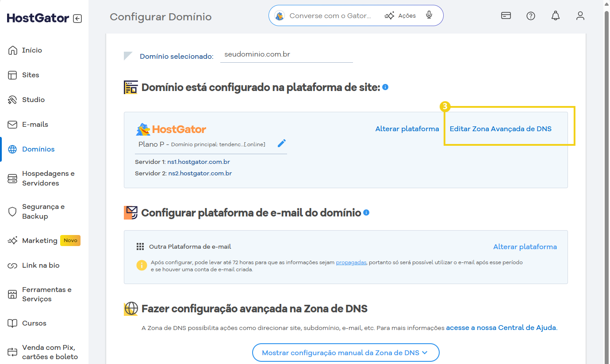Open Sites in the sidebar
610x364 pixels.
(x=31, y=75)
